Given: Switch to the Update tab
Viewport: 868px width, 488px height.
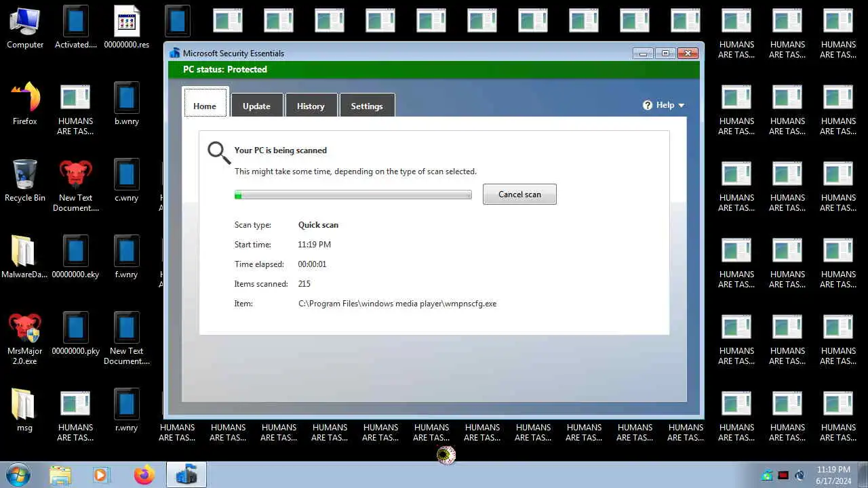Looking at the screenshot, I should [x=256, y=106].
